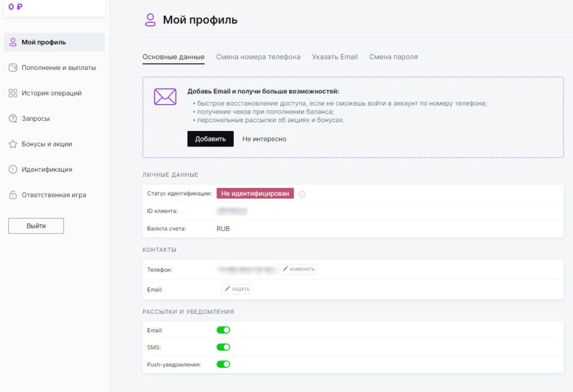Click the wallet icon next to Пополнение и выплаты
This screenshot has width=573, height=392.
point(13,68)
